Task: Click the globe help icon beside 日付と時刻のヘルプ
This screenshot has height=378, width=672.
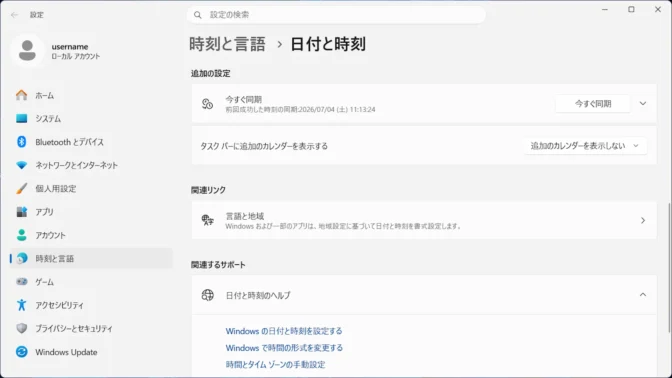Action: coord(207,295)
